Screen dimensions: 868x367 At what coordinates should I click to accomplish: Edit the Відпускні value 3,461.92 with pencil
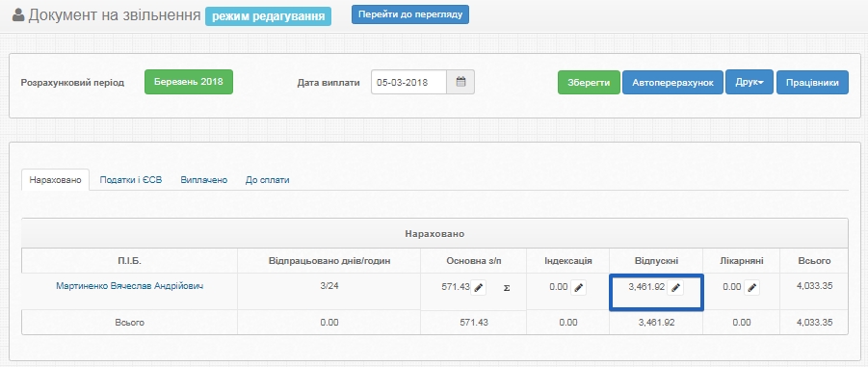(675, 288)
